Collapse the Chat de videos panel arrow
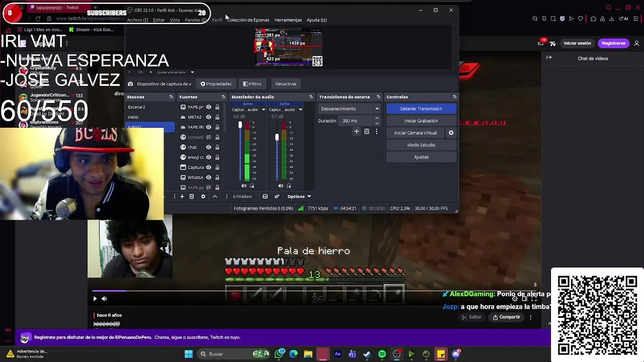The height and width of the screenshot is (362, 644). 549,58
